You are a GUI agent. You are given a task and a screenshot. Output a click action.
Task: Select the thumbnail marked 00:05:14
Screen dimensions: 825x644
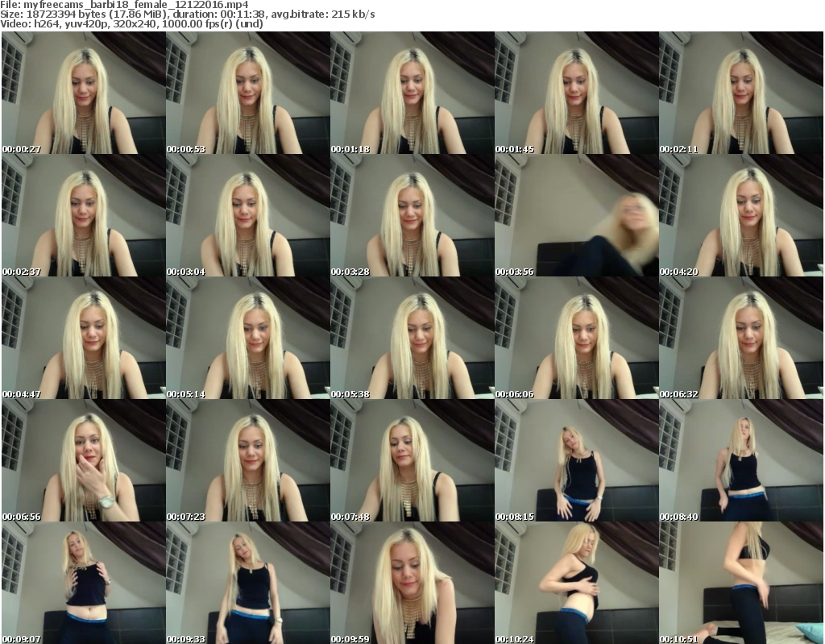pos(248,338)
